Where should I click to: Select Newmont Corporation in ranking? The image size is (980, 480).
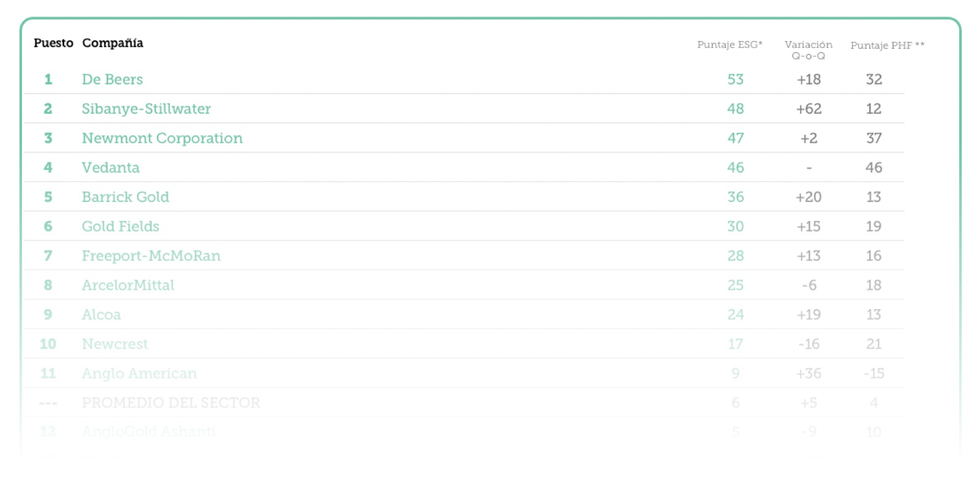[162, 138]
